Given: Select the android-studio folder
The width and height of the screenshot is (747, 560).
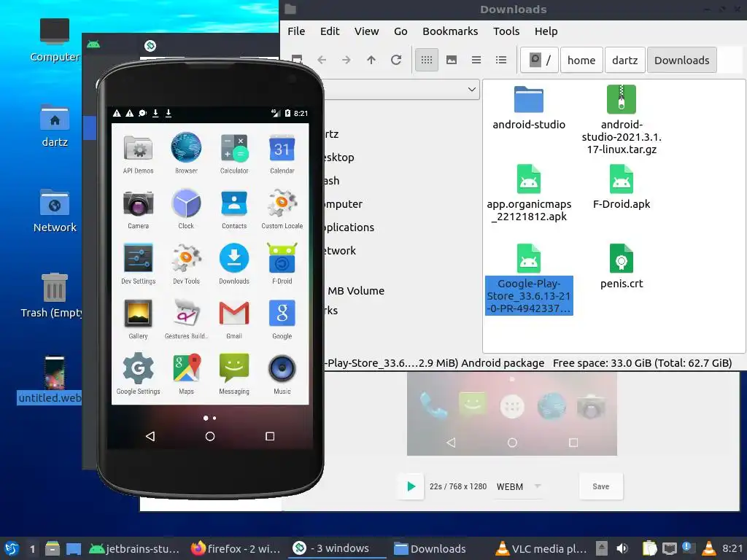Looking at the screenshot, I should (529, 108).
